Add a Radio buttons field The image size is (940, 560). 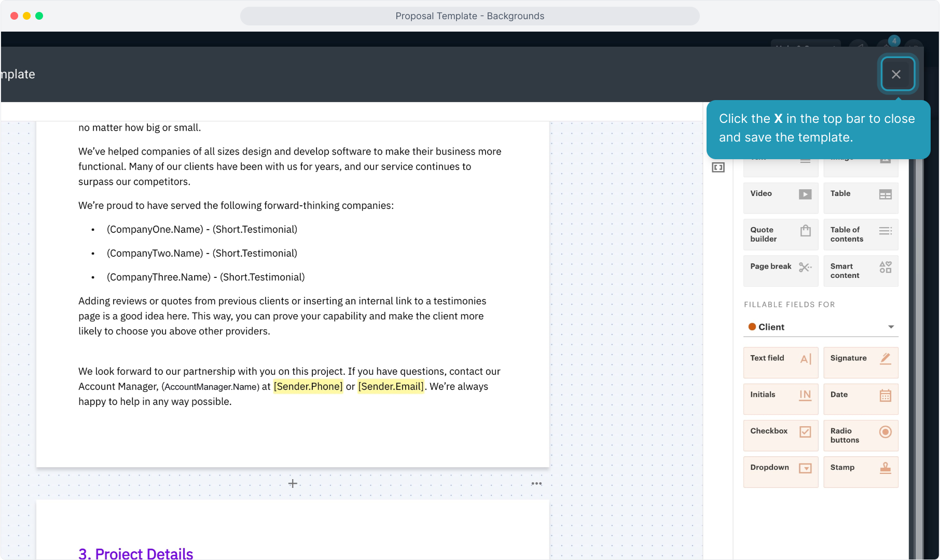pos(861,435)
